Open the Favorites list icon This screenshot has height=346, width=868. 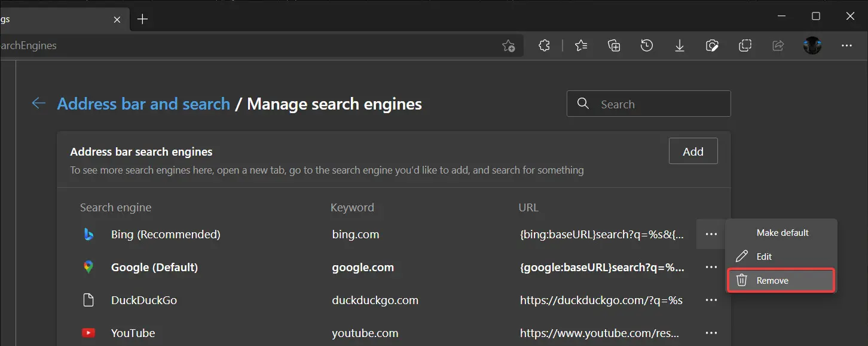tap(581, 45)
